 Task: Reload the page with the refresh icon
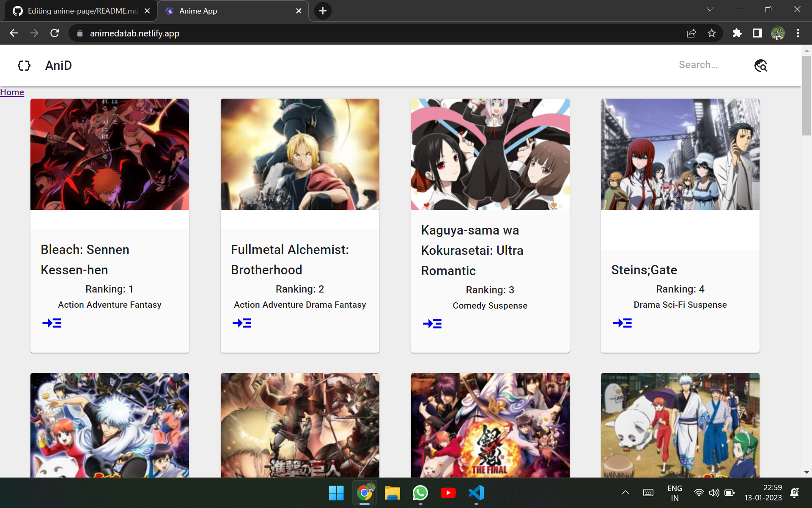[55, 33]
